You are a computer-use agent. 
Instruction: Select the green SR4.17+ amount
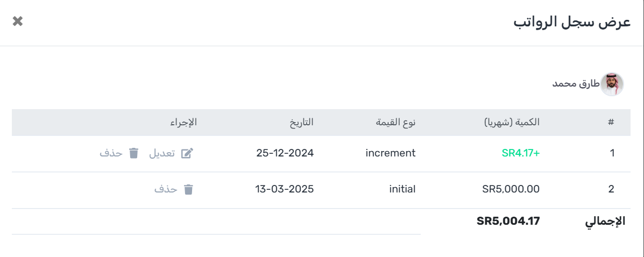[520, 153]
